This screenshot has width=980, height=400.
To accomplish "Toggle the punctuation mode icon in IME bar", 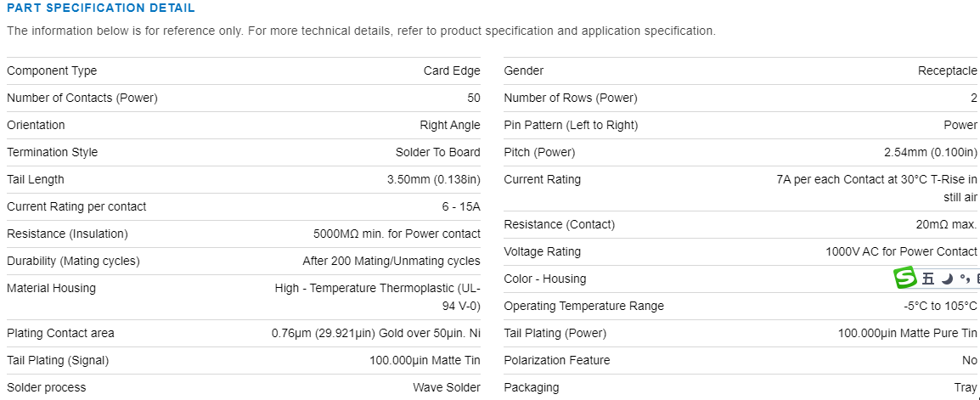I will click(x=964, y=279).
